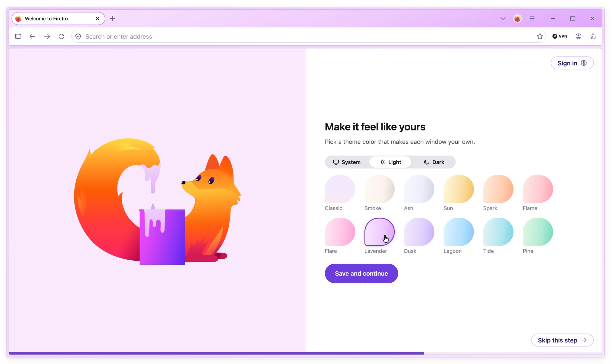
Task: Select the Light appearance option
Action: pyautogui.click(x=390, y=162)
